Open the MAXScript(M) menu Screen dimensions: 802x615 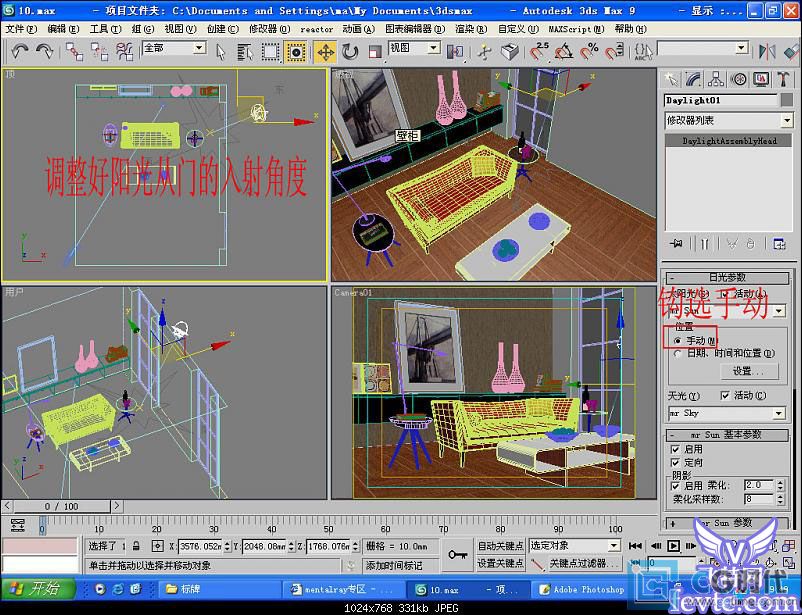(x=576, y=29)
